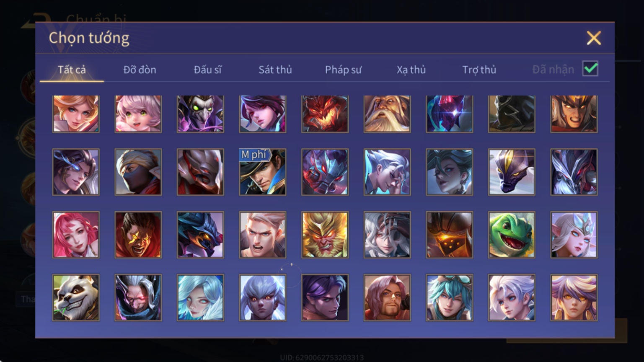Select the hero tagged M phí
The height and width of the screenshot is (362, 644).
click(x=263, y=172)
